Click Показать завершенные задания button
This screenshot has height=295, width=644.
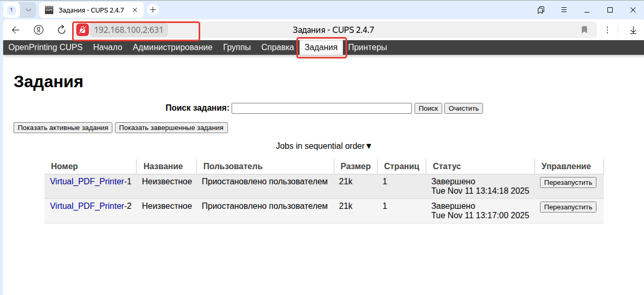coord(171,127)
